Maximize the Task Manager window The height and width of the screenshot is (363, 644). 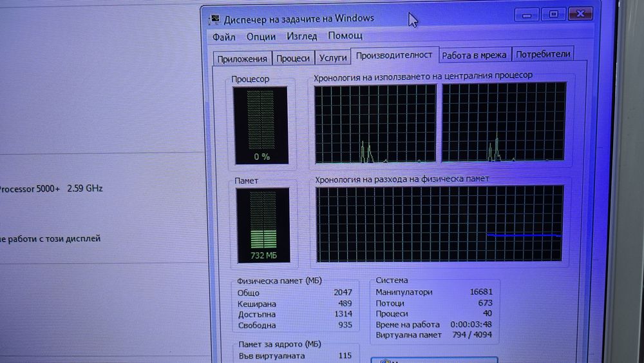tap(554, 14)
